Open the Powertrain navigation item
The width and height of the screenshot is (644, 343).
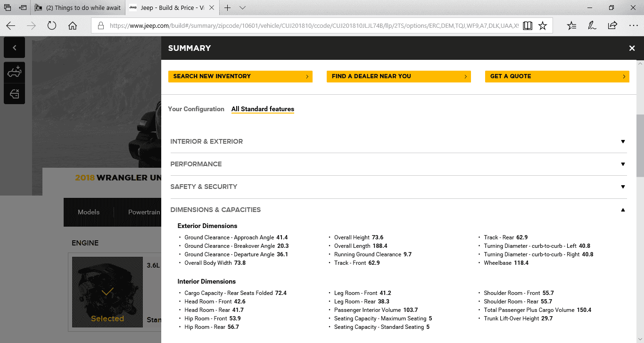(x=144, y=212)
